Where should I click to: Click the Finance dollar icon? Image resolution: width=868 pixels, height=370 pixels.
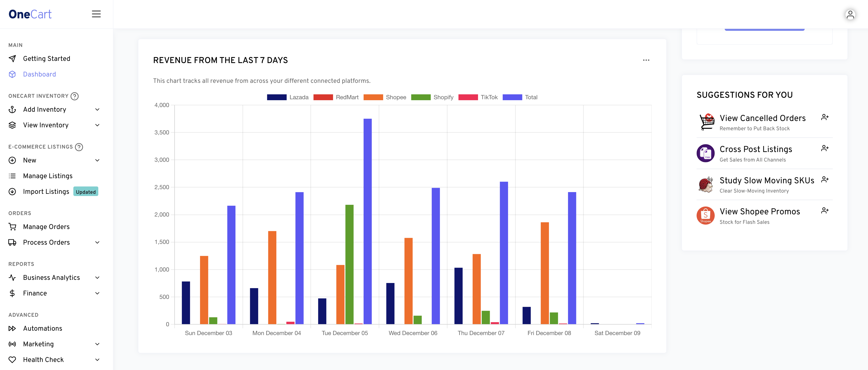12,293
